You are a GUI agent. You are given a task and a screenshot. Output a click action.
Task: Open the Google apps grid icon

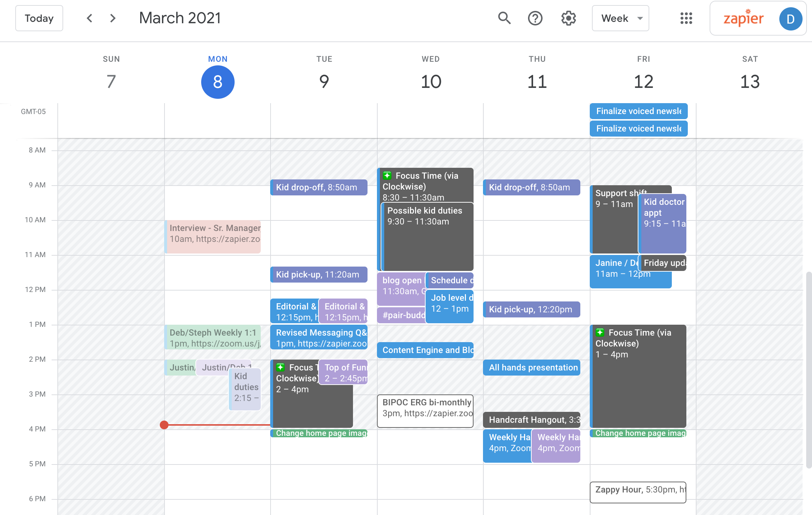pyautogui.click(x=686, y=18)
